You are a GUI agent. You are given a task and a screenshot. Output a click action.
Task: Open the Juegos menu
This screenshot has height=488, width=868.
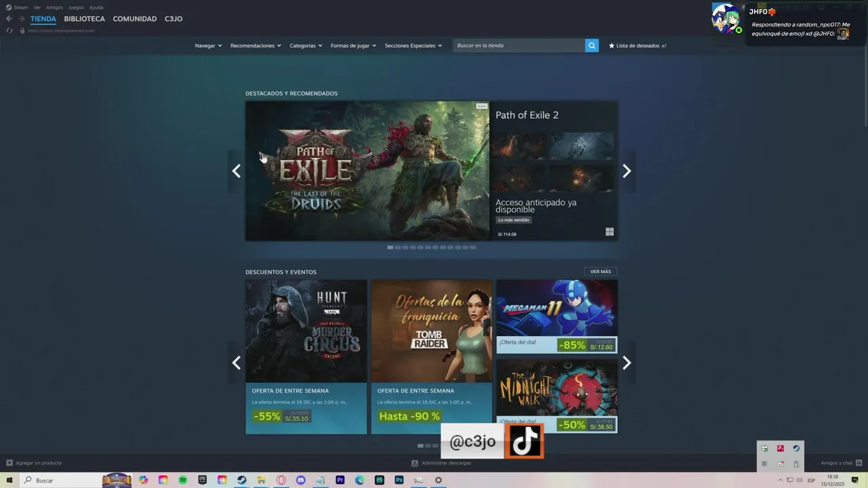click(x=76, y=7)
